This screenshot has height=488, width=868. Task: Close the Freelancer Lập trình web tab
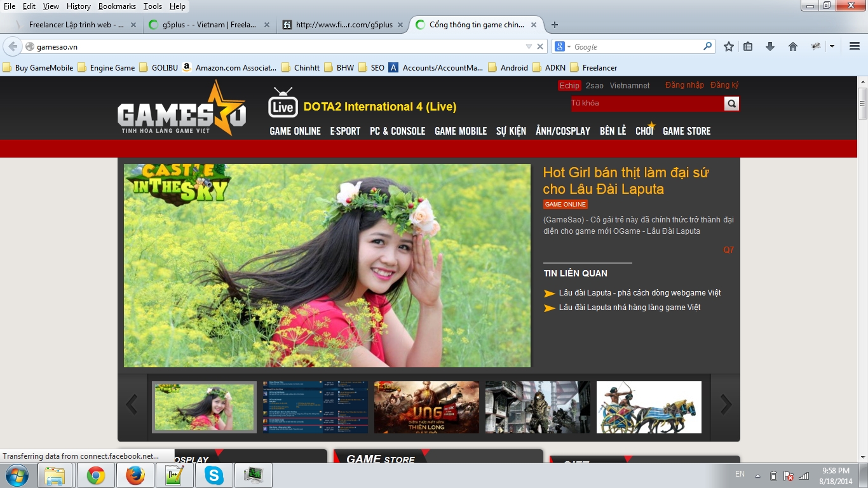pyautogui.click(x=133, y=25)
